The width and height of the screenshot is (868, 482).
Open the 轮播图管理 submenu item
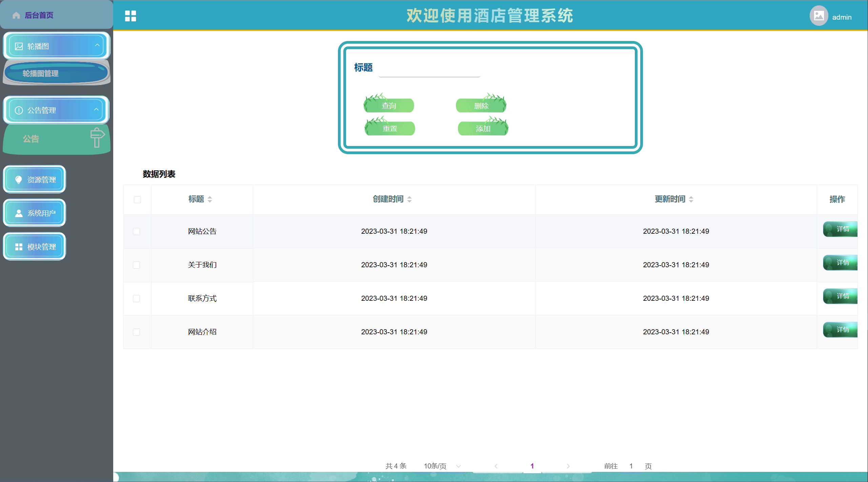41,73
